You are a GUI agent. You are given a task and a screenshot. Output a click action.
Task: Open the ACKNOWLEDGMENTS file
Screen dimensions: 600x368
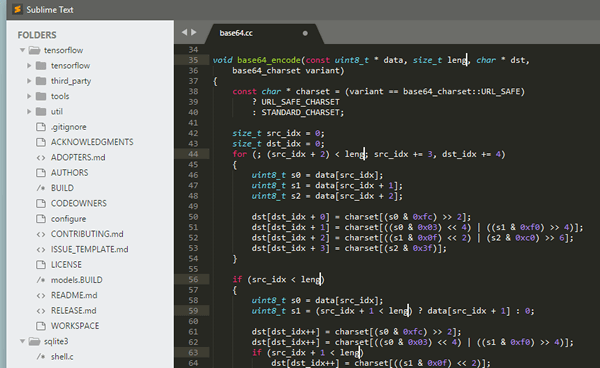pos(92,142)
